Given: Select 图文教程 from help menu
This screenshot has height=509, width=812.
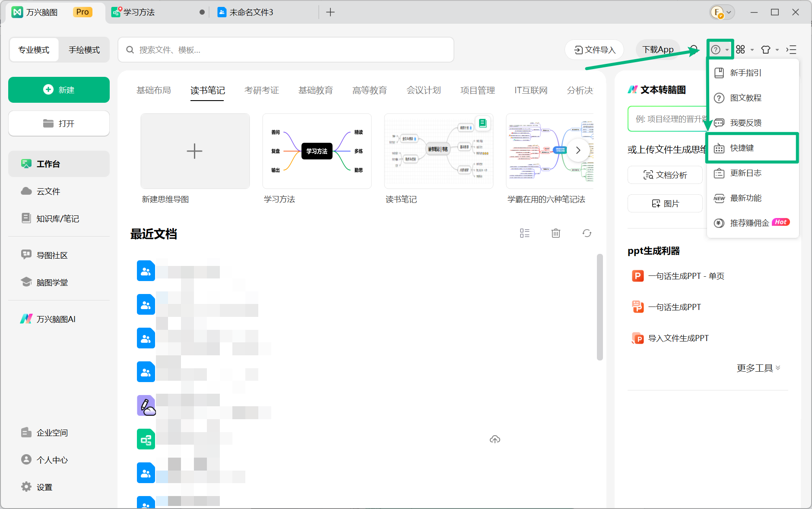Looking at the screenshot, I should coord(753,98).
